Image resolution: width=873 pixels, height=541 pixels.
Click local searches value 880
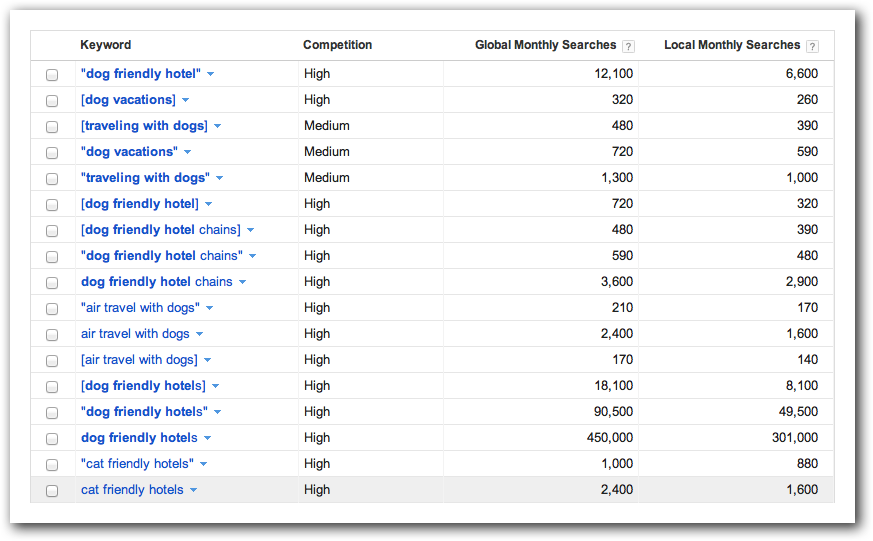(x=807, y=464)
